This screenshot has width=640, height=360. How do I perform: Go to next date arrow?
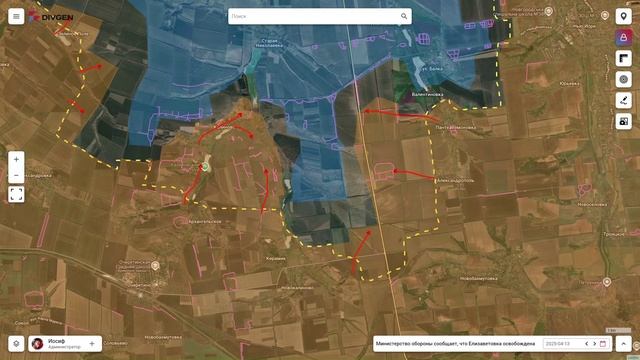tap(594, 344)
